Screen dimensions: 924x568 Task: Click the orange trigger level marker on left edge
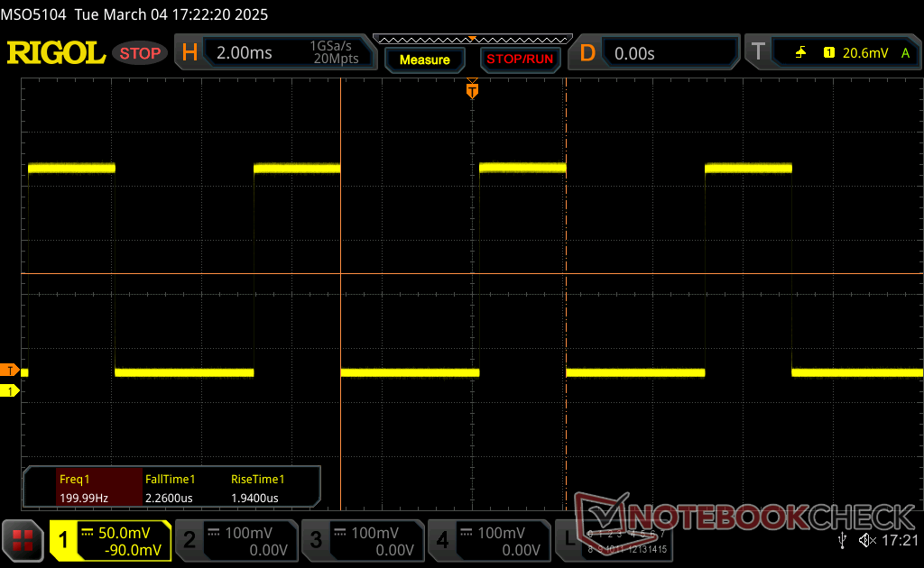(10, 371)
